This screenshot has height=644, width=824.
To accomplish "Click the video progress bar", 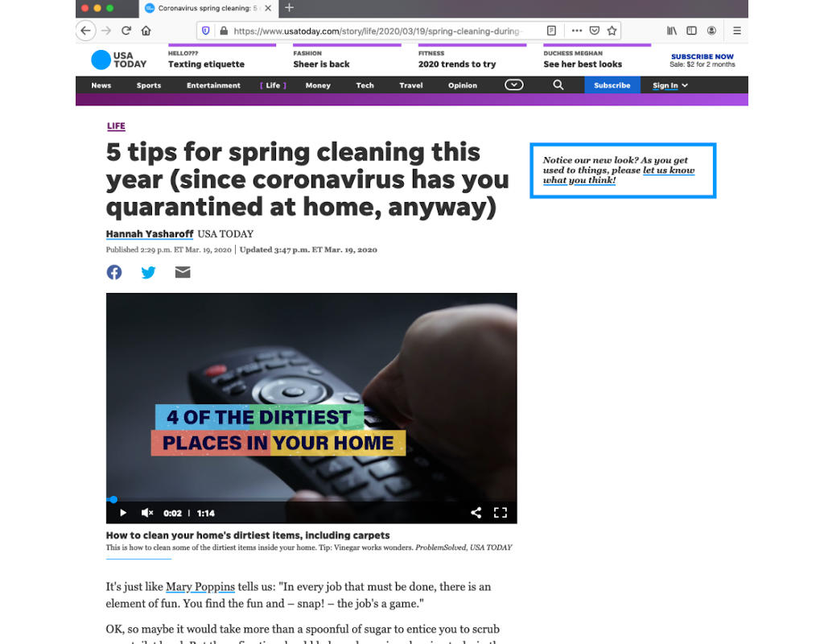I will [311, 499].
